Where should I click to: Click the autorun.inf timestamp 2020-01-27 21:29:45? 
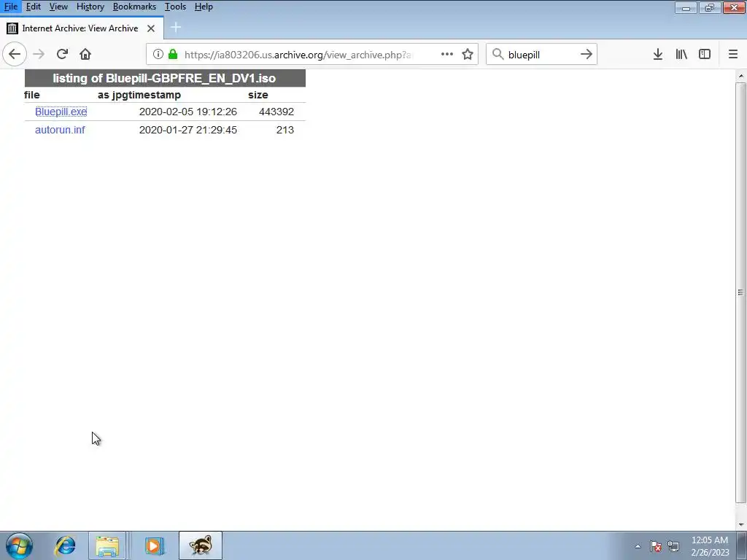[187, 130]
